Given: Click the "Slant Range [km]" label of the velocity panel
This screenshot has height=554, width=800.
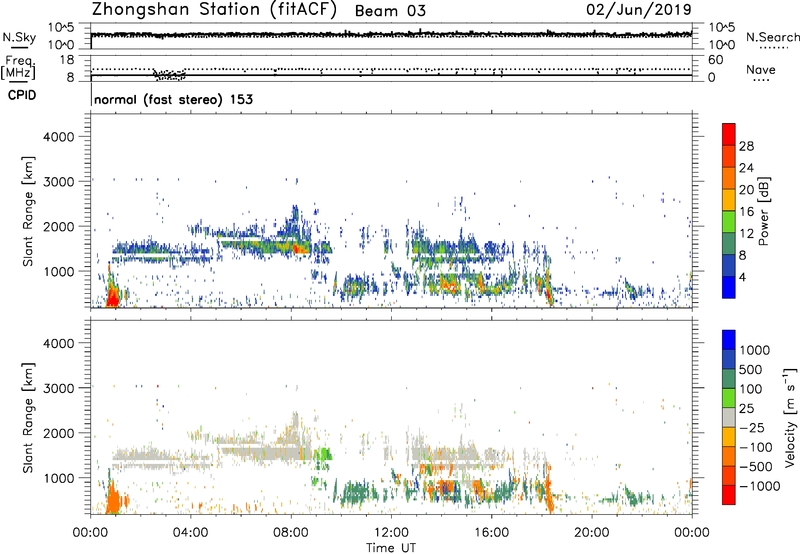Looking at the screenshot, I should point(28,417).
